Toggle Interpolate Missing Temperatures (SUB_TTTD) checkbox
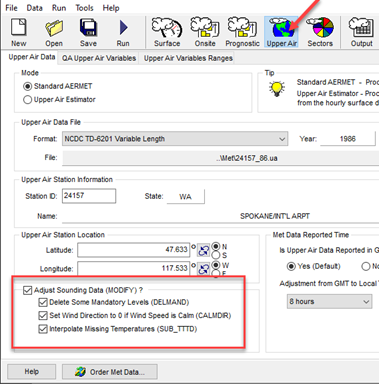 coord(43,329)
